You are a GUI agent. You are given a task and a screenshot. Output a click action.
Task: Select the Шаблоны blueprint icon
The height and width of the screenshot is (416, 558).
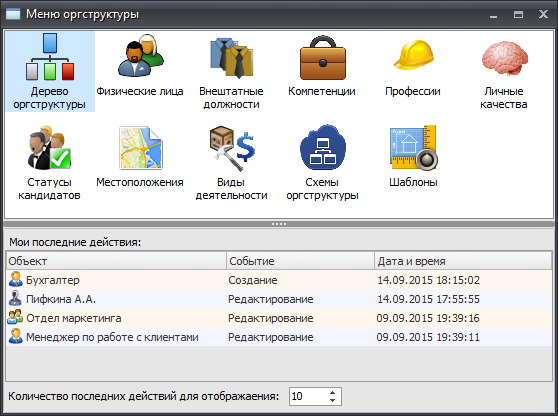coord(414,148)
